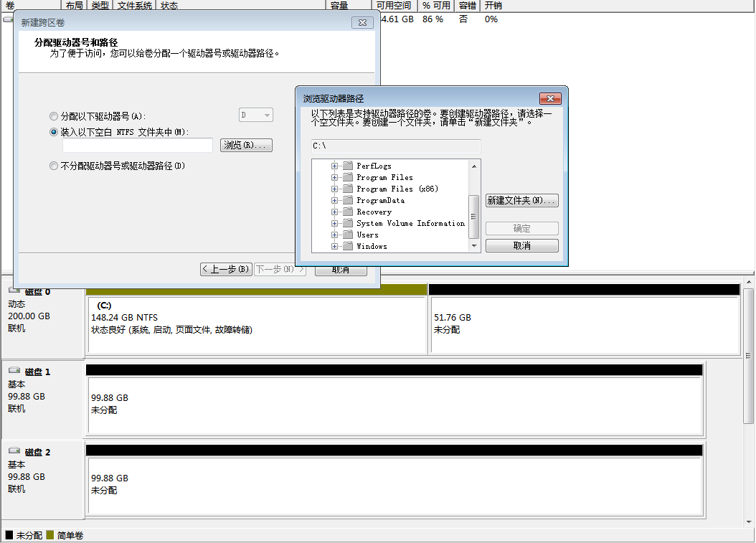Image resolution: width=756 pixels, height=543 pixels.
Task: Select the Windows folder label
Action: click(372, 247)
